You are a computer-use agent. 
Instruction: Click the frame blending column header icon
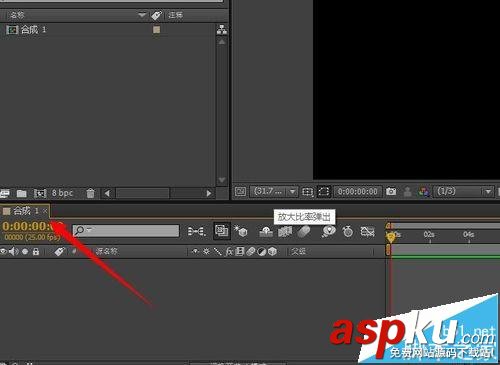pos(240,251)
